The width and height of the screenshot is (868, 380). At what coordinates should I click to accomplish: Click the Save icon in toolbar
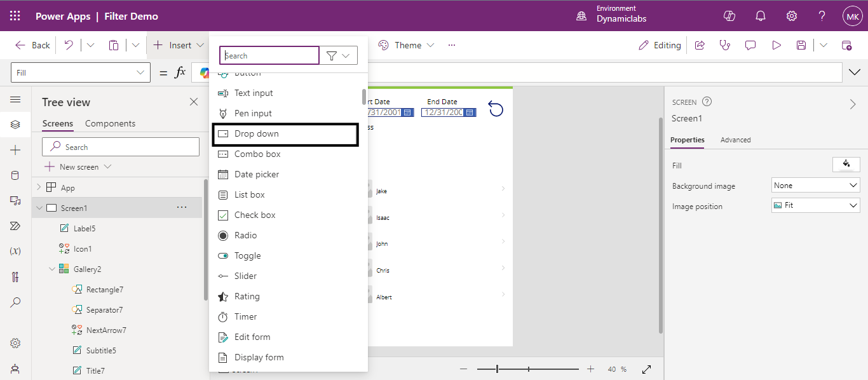(x=801, y=45)
